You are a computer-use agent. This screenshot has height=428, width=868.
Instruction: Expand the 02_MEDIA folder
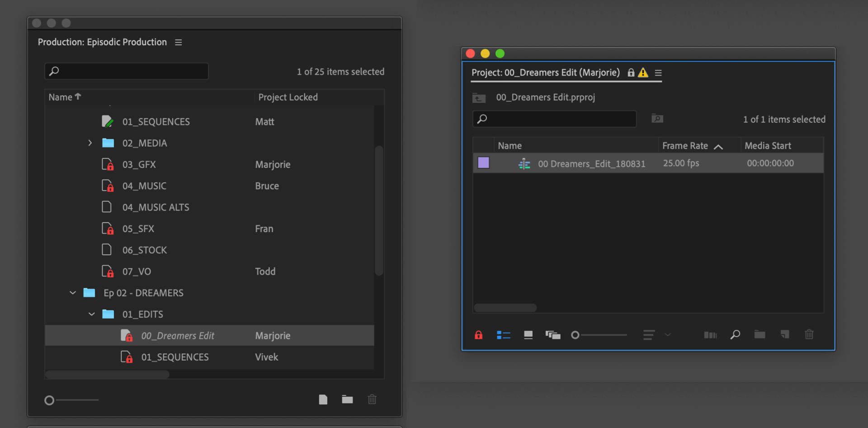click(90, 143)
